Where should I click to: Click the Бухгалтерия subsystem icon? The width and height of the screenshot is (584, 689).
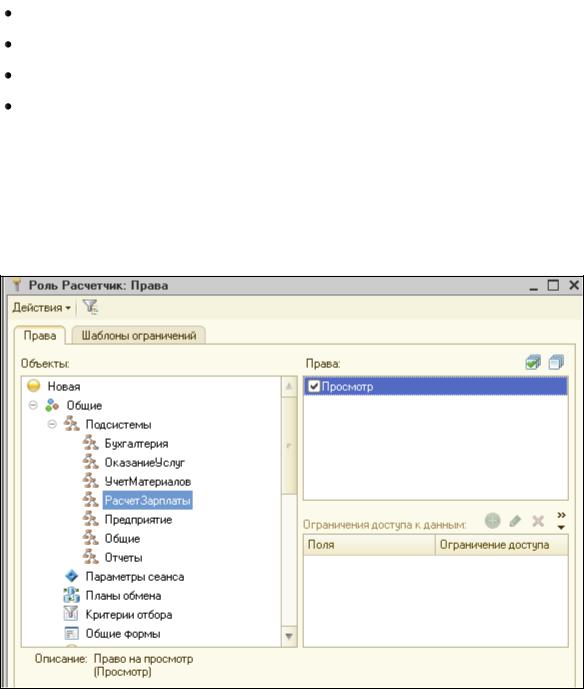[90, 443]
